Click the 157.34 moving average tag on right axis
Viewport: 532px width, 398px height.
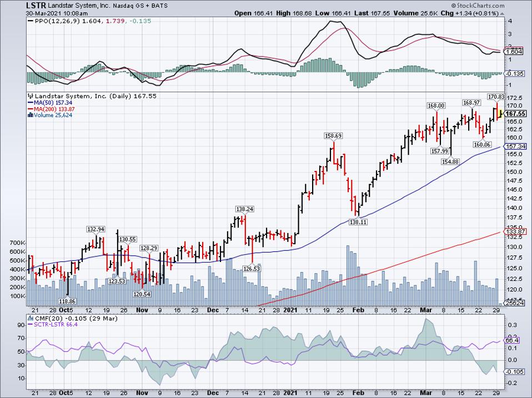point(516,147)
